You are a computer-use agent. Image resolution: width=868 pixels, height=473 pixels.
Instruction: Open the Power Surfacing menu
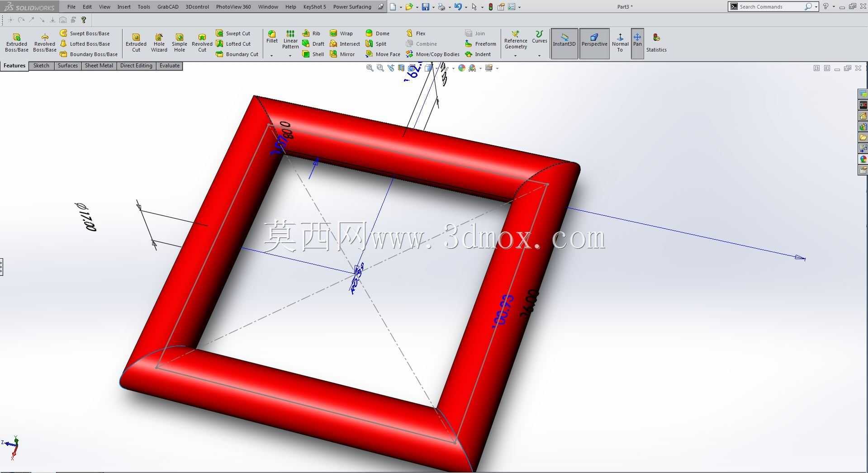coord(352,7)
